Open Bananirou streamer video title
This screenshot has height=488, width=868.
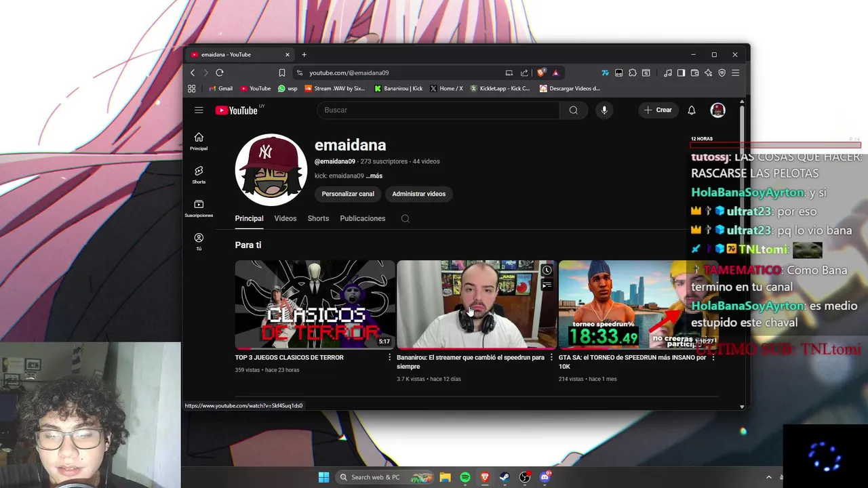coord(471,362)
